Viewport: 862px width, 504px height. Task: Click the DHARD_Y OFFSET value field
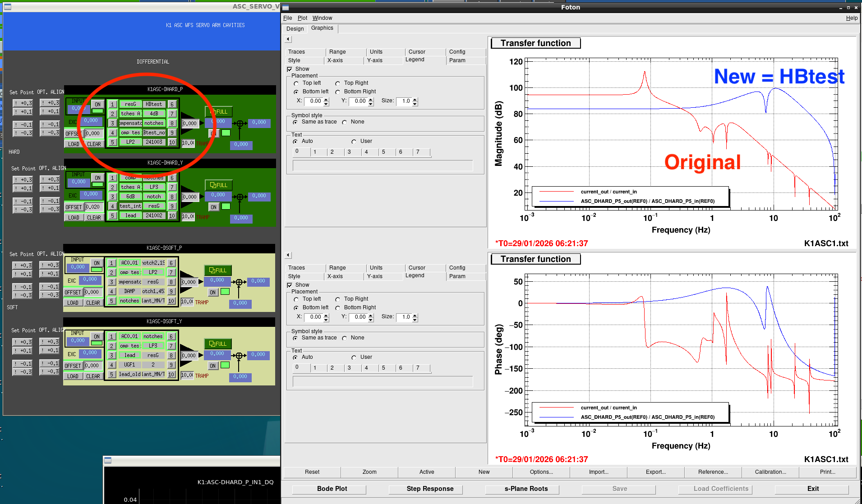tap(93, 207)
